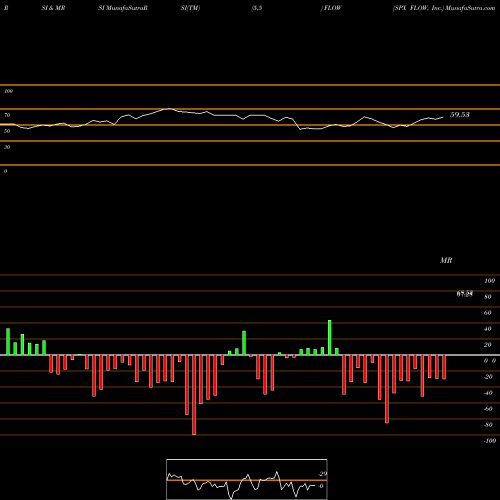This screenshot has width=500, height=500.
Task: Click the '(5,5' parameter text in header
Action: click(257, 8)
